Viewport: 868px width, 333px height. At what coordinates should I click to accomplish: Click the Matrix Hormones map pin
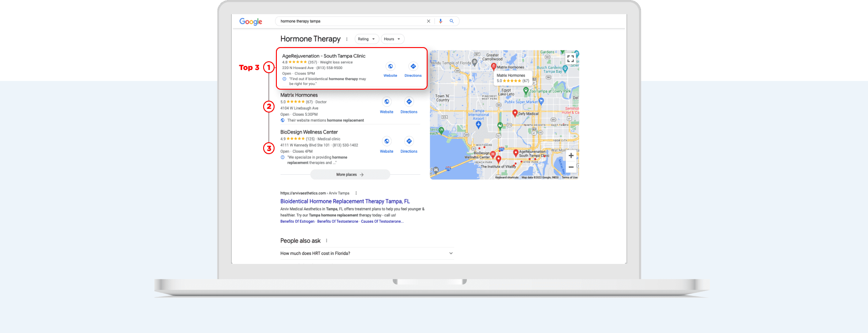coord(494,66)
